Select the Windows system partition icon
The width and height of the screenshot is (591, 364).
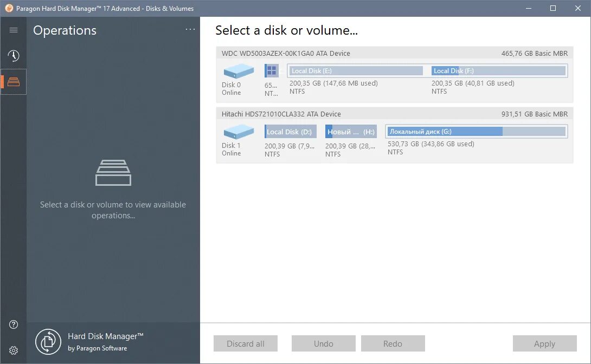(272, 70)
